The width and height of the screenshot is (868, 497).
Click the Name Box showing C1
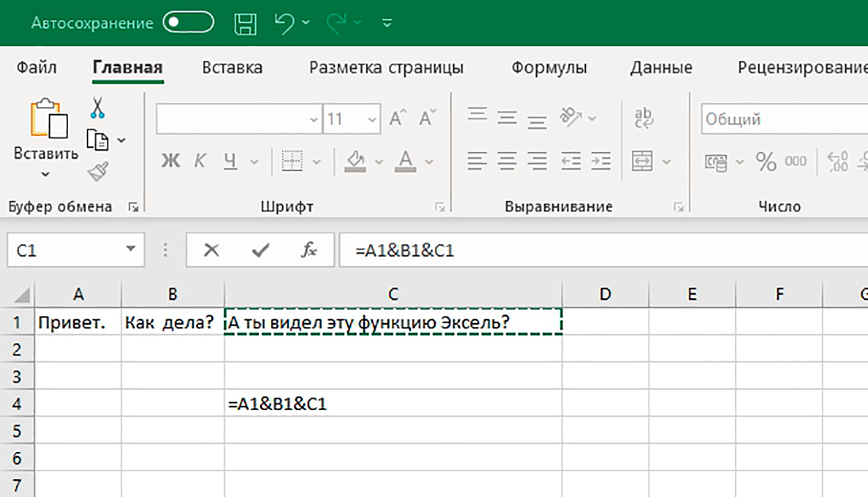click(76, 250)
